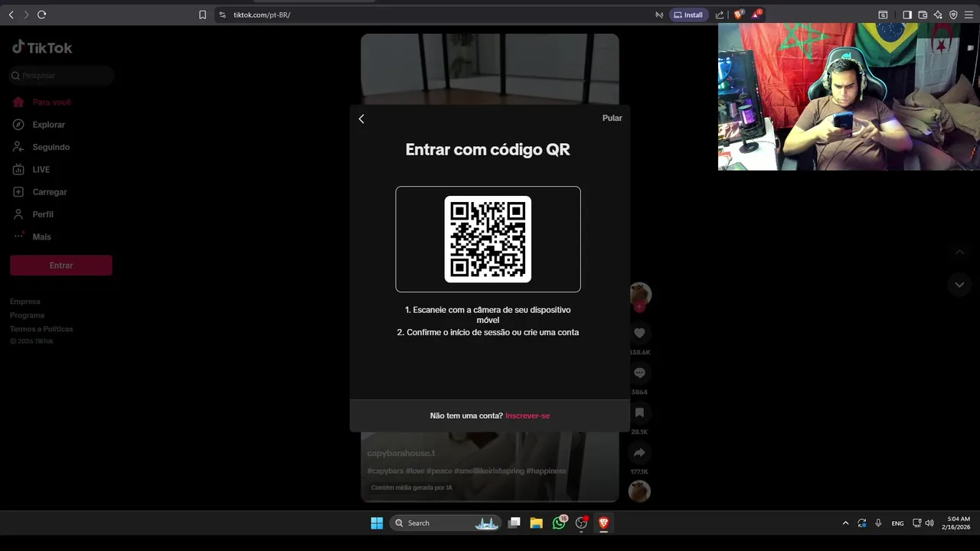Go back using the modal's back arrow

[x=361, y=119]
